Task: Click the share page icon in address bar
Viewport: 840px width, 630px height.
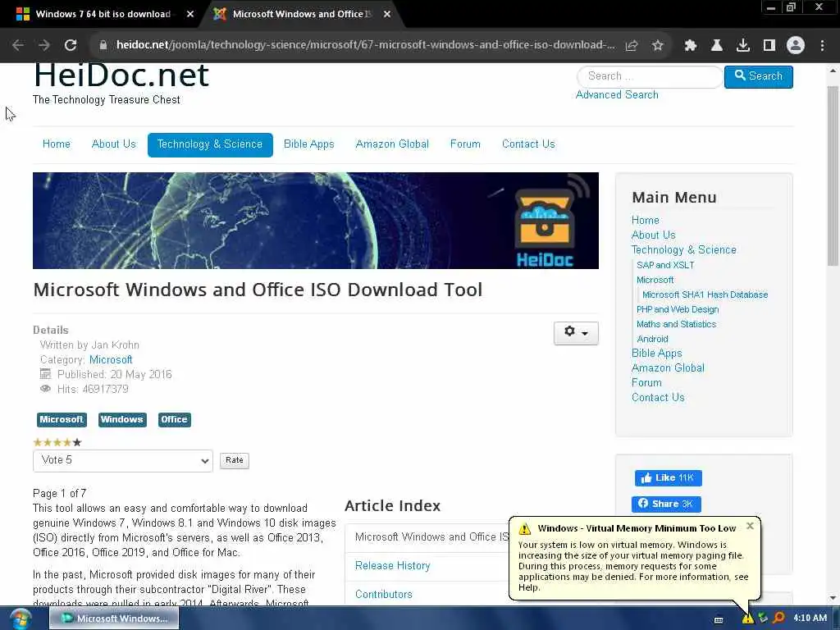Action: 632,46
